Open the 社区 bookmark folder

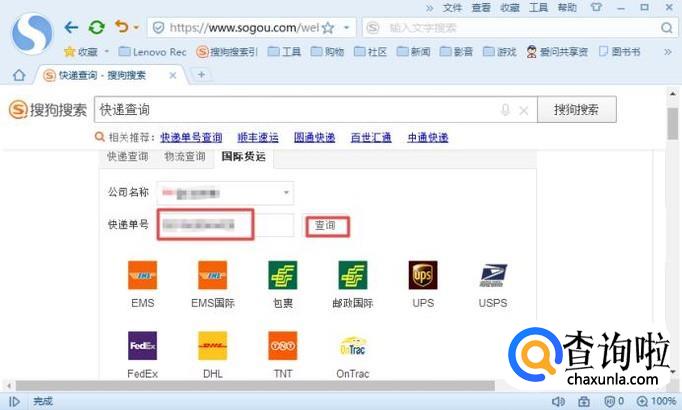click(x=371, y=52)
